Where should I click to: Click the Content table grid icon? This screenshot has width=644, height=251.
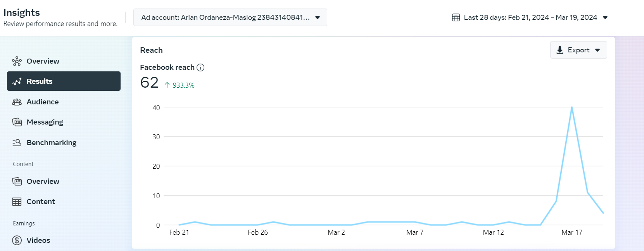coord(17,202)
